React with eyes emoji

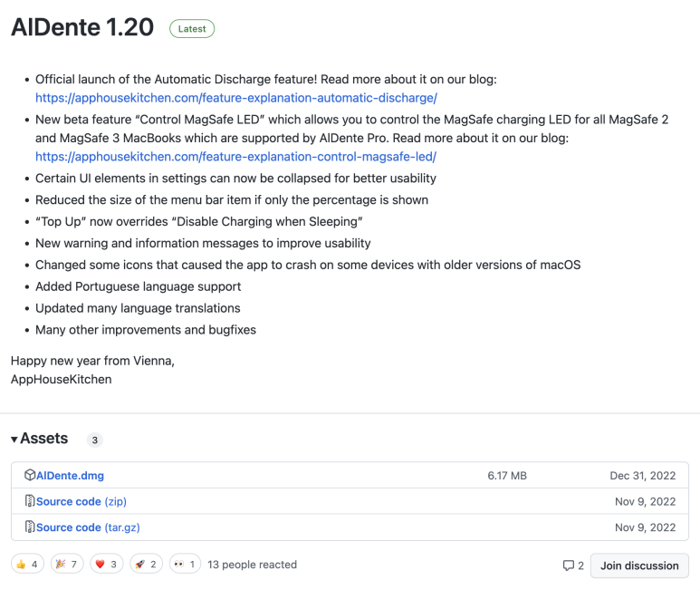(185, 565)
